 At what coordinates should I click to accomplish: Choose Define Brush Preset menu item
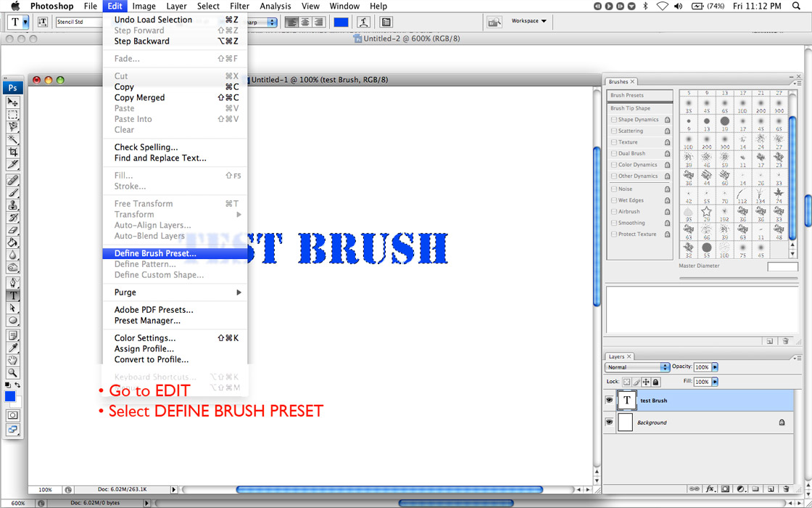point(175,253)
